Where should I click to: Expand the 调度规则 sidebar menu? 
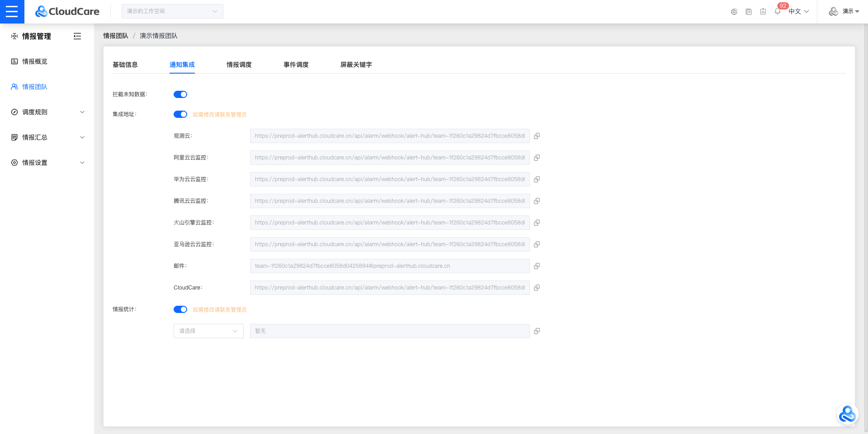point(47,112)
